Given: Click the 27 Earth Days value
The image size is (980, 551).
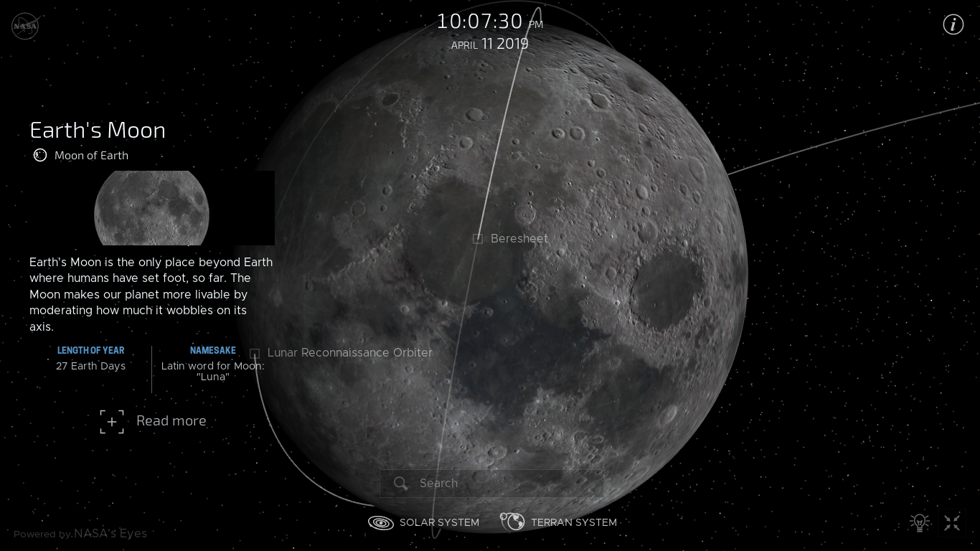Looking at the screenshot, I should click(91, 366).
